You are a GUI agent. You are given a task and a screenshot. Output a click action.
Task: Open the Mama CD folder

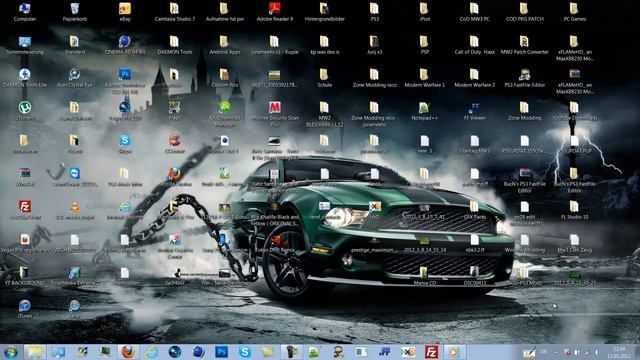pos(424,276)
